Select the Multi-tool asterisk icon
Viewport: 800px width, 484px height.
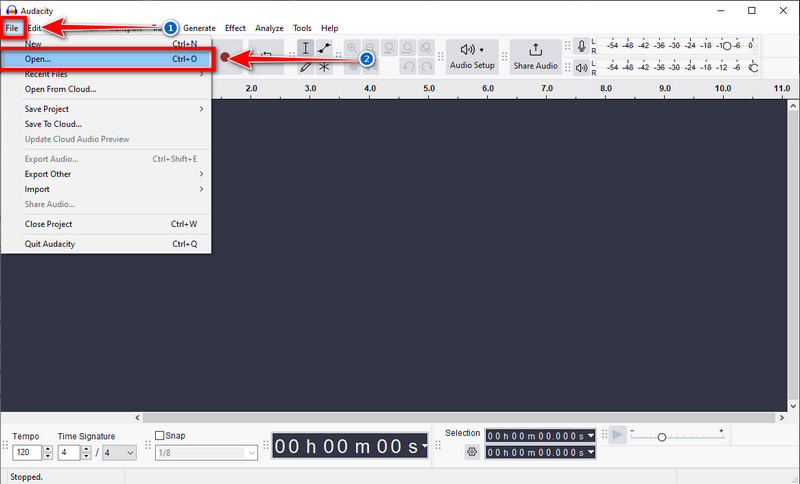324,66
